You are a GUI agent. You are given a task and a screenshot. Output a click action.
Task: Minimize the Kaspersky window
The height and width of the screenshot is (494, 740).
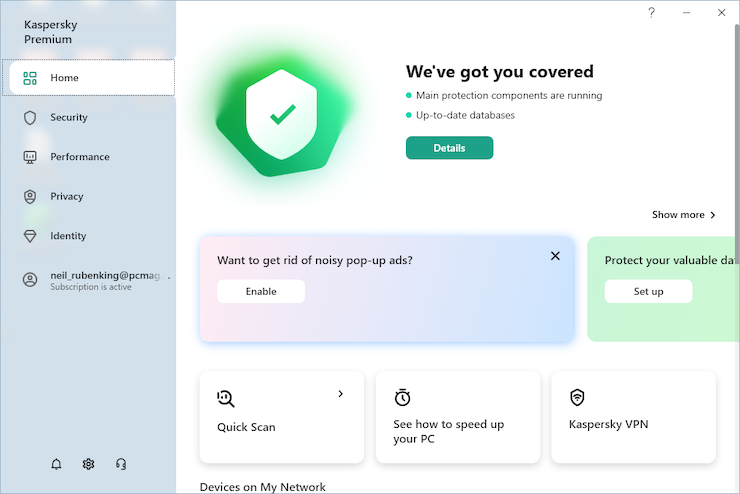pyautogui.click(x=687, y=12)
